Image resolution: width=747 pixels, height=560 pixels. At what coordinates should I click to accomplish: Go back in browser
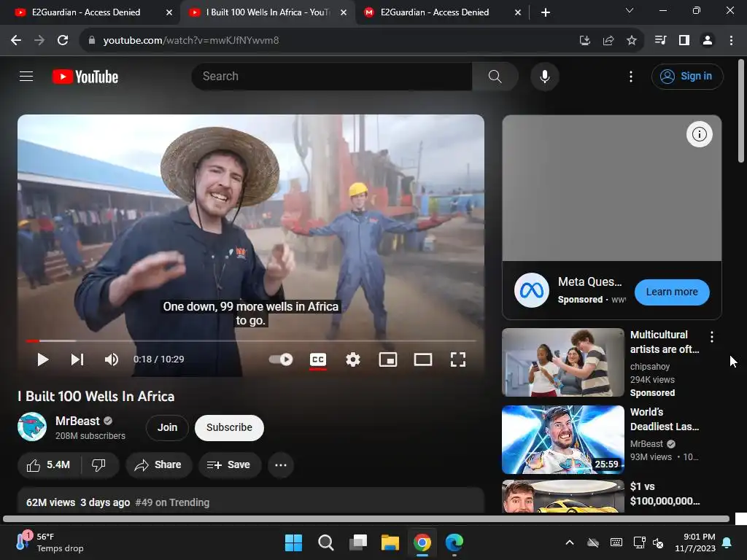pyautogui.click(x=16, y=41)
